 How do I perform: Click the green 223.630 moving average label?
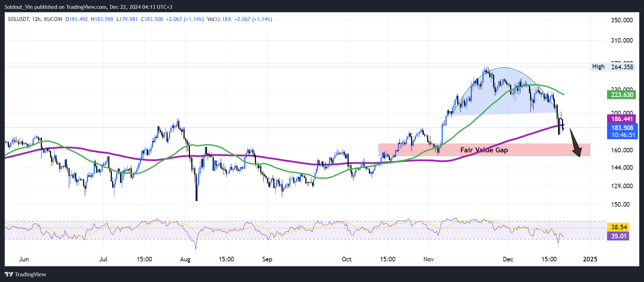click(622, 94)
